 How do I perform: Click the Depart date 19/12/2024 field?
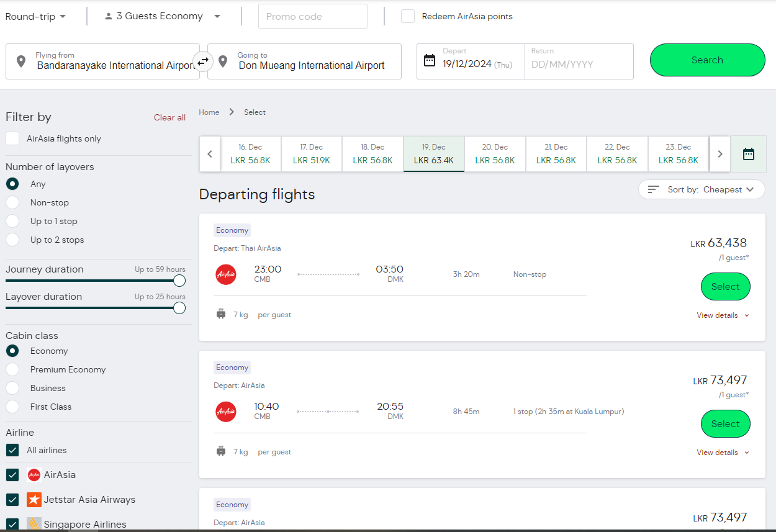471,61
